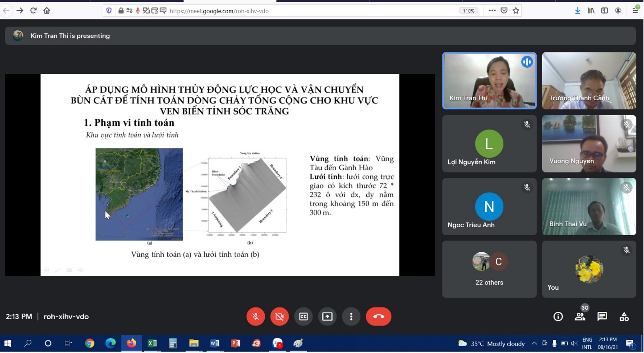Bookmark this page with the star icon
Viewport: 644px width, 353px height.
(516, 11)
